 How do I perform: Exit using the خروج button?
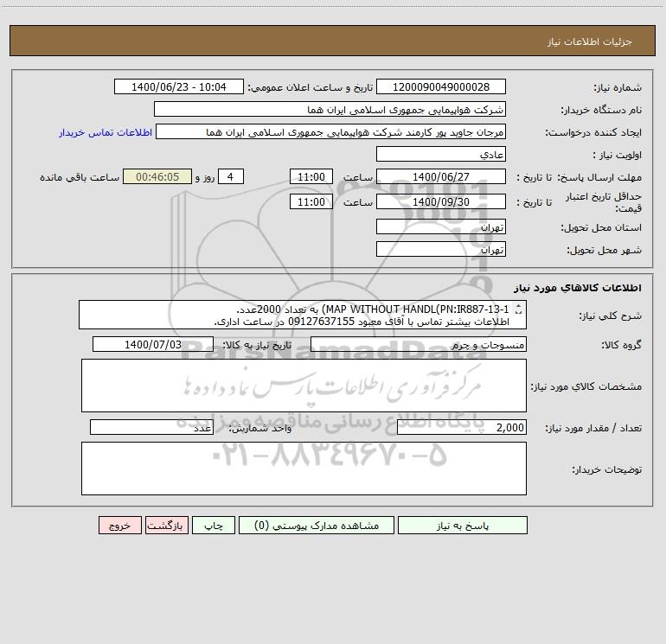pos(119,525)
